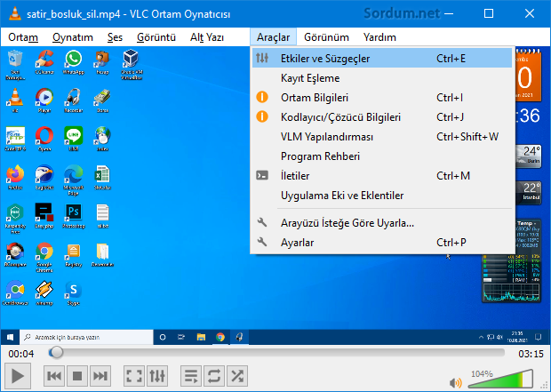Image resolution: width=551 pixels, height=392 pixels.
Task: Open the Oynatım menu
Action: 73,37
